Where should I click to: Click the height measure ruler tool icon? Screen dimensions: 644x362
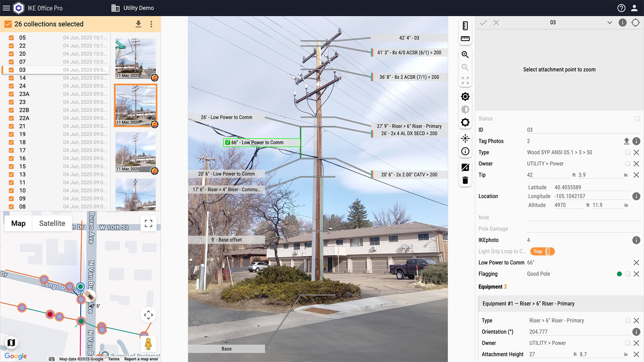[x=465, y=26]
